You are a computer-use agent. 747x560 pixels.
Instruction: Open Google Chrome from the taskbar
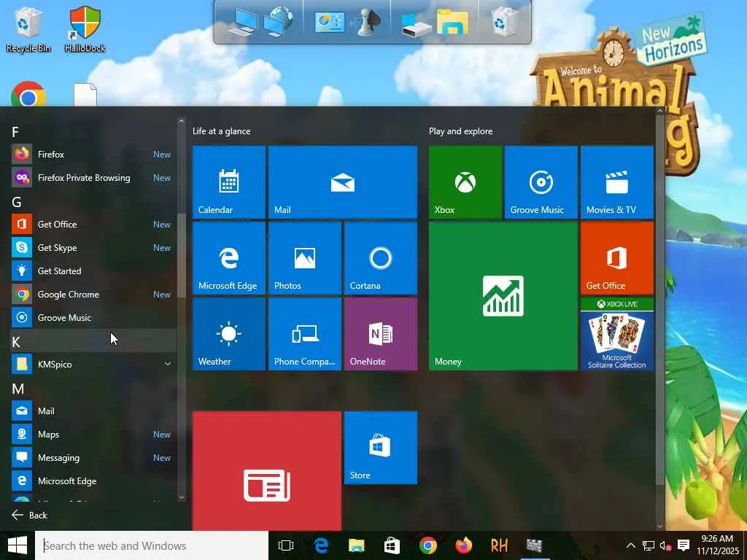tap(427, 545)
